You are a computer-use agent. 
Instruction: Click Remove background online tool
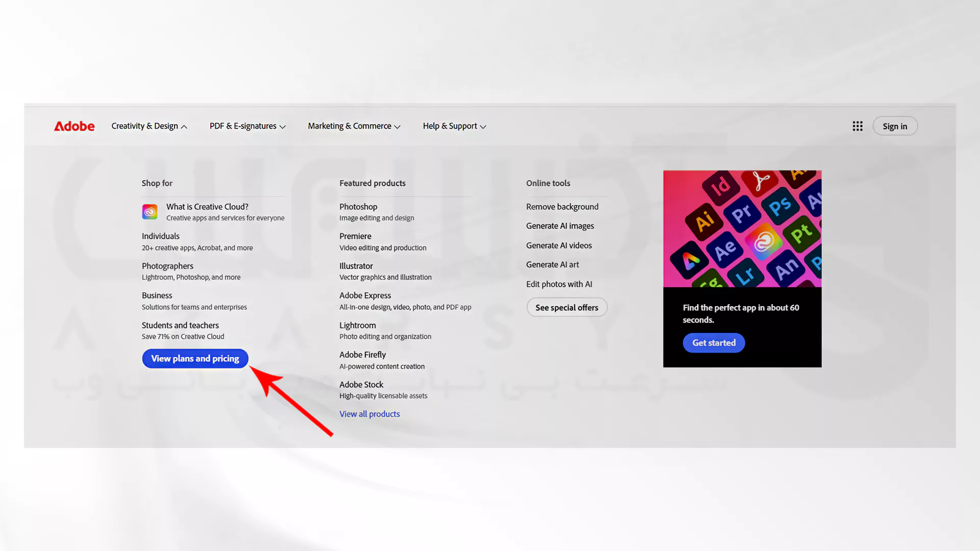562,207
